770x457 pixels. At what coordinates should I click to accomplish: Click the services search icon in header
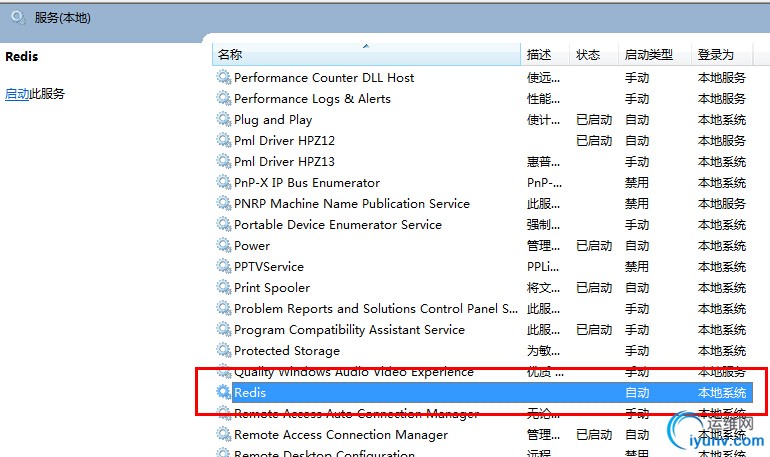18,18
